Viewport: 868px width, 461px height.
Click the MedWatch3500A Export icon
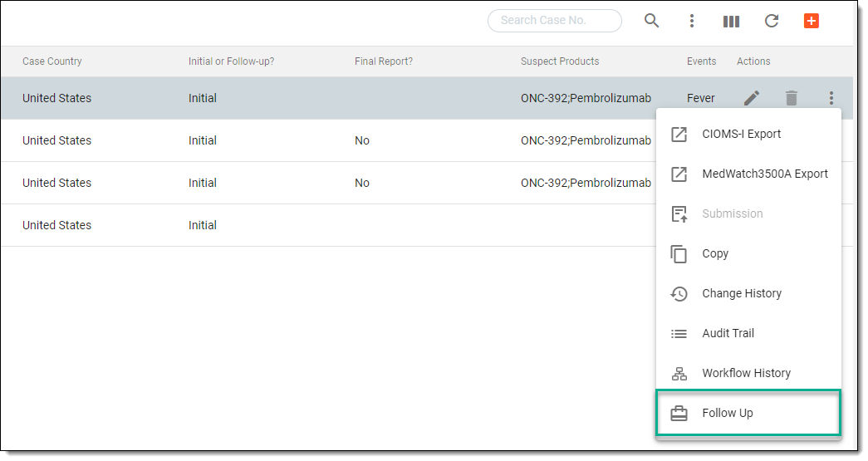pos(679,174)
